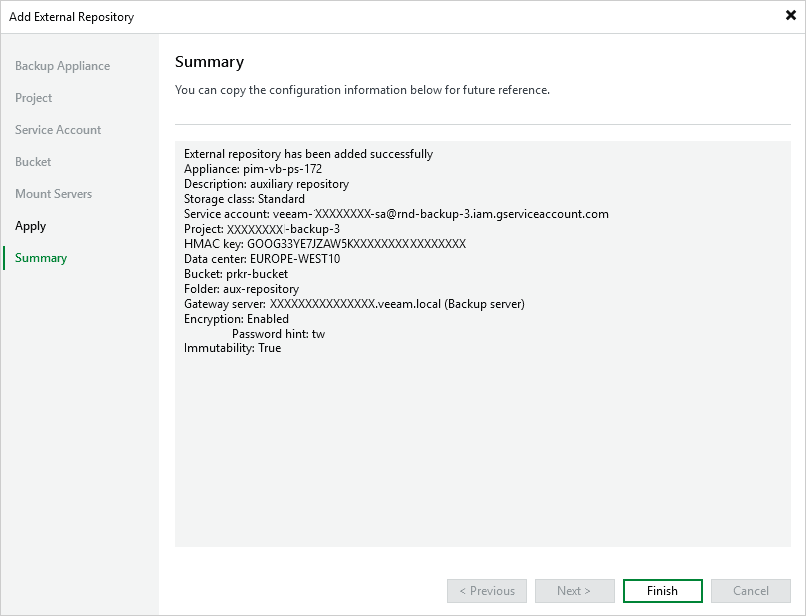Select the Apply step in sidebar
Viewport: 806px width, 616px height.
(x=30, y=226)
